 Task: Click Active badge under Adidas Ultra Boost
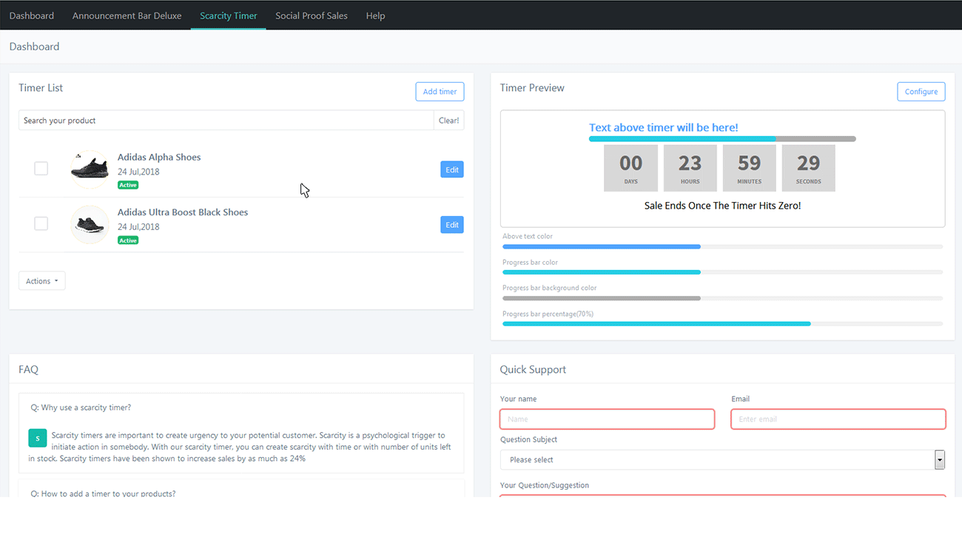pyautogui.click(x=128, y=240)
